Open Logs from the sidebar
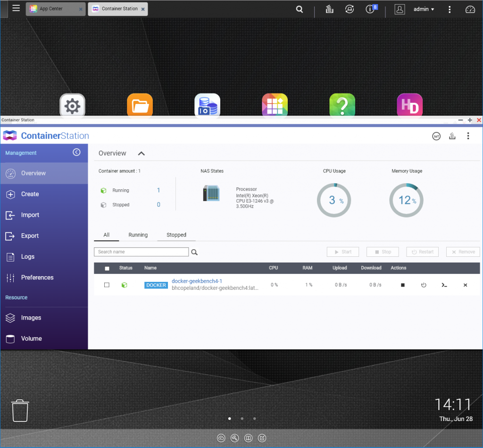 tap(44, 256)
